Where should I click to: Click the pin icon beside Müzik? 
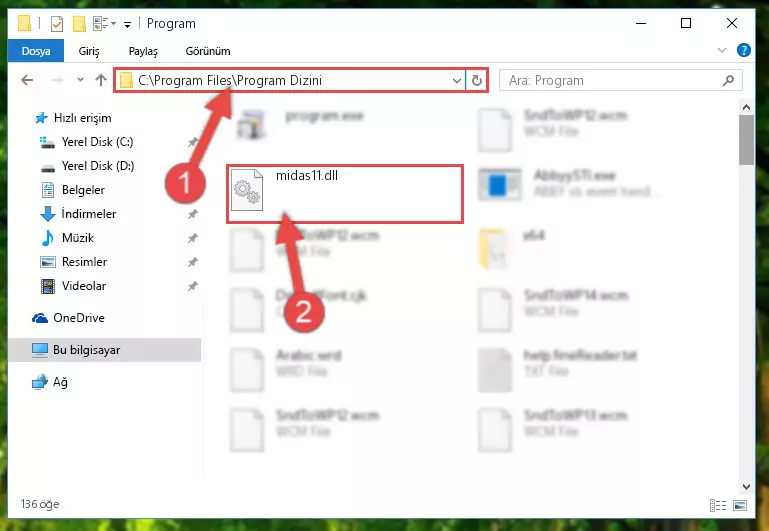[193, 238]
